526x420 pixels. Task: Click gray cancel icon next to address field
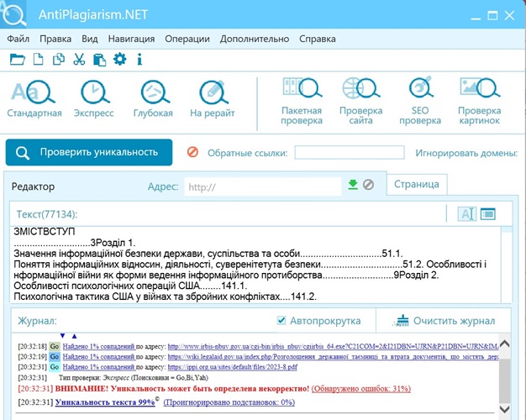pos(368,185)
